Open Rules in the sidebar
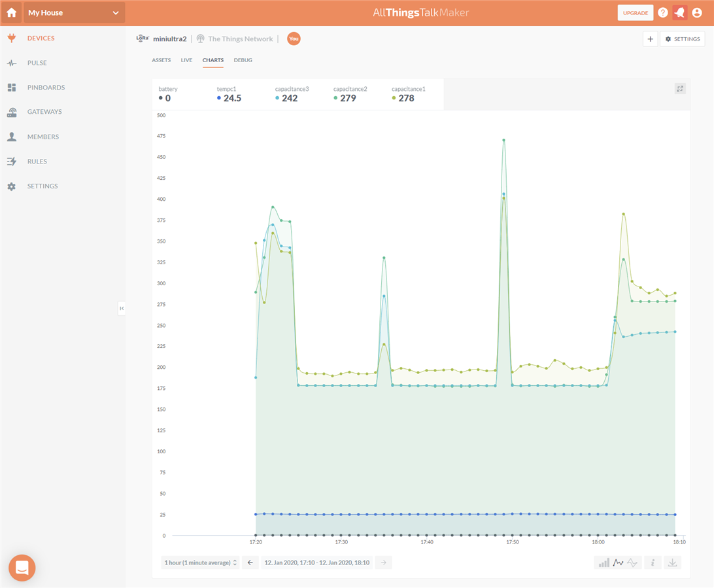The width and height of the screenshot is (714, 588). pyautogui.click(x=37, y=162)
